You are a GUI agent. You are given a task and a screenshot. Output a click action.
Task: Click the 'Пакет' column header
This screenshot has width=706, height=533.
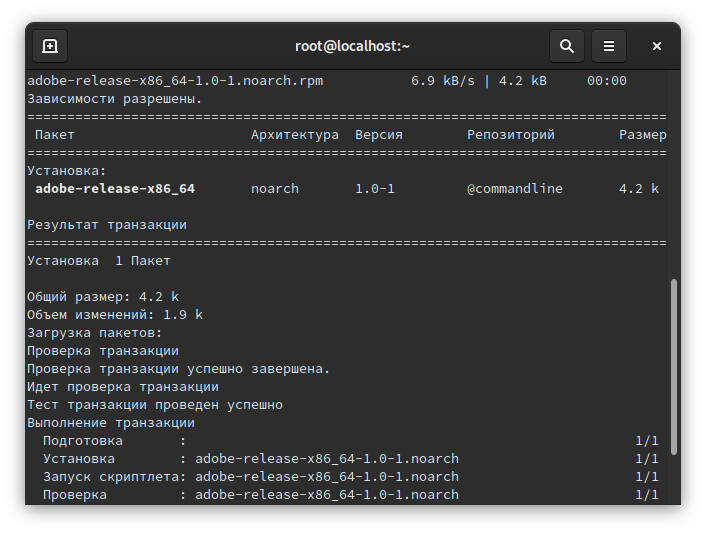pyautogui.click(x=54, y=135)
